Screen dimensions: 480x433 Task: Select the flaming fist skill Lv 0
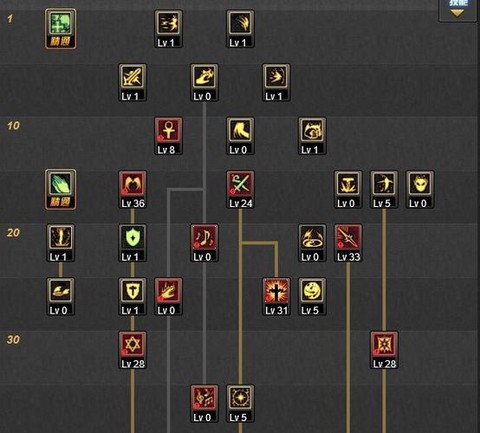tap(169, 296)
